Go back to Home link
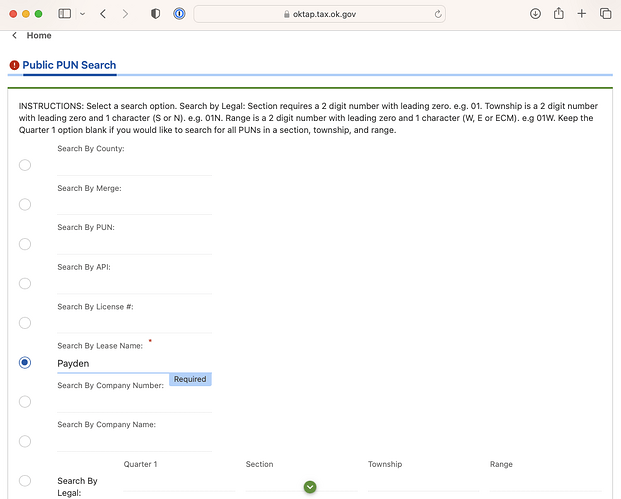The height and width of the screenshot is (499, 621). pos(39,35)
